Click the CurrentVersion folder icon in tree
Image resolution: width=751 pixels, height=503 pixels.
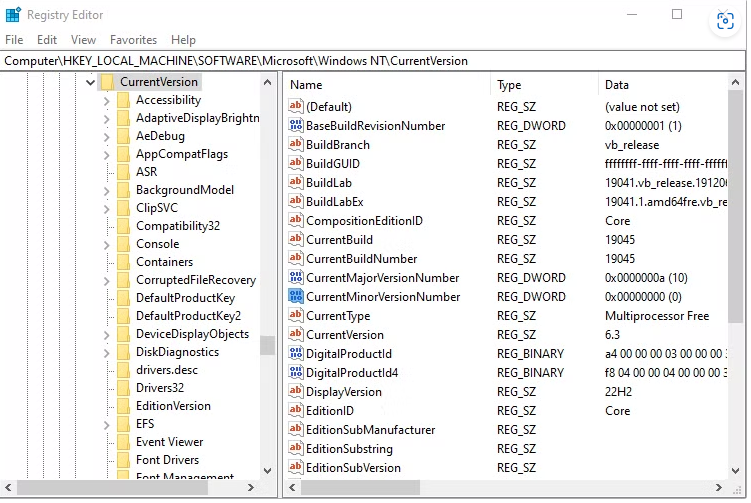click(107, 82)
